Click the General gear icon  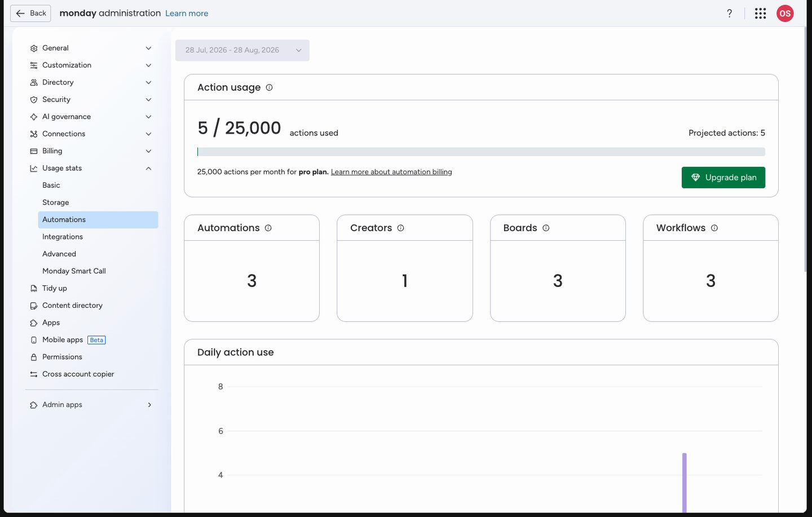34,48
